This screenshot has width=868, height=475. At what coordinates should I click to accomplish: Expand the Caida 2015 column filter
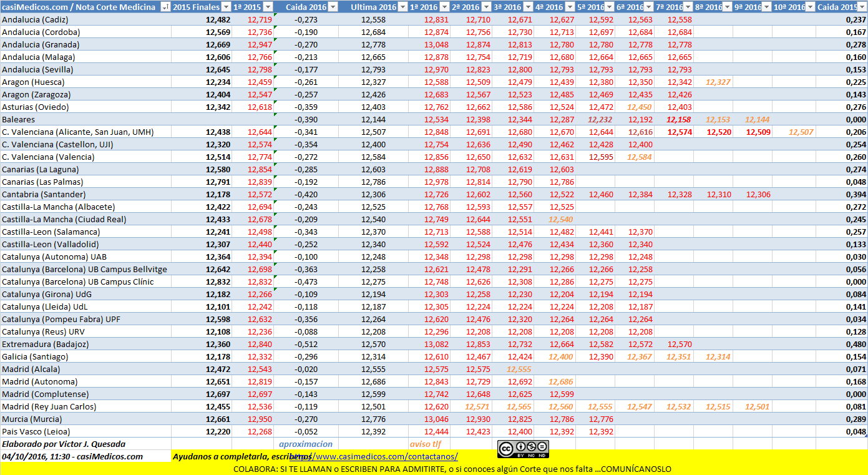point(862,7)
